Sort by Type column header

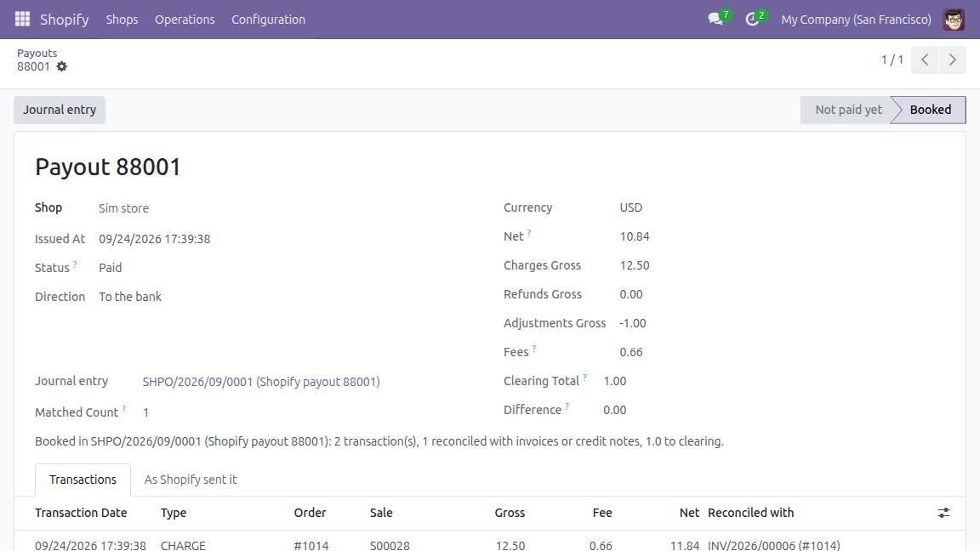pyautogui.click(x=174, y=513)
